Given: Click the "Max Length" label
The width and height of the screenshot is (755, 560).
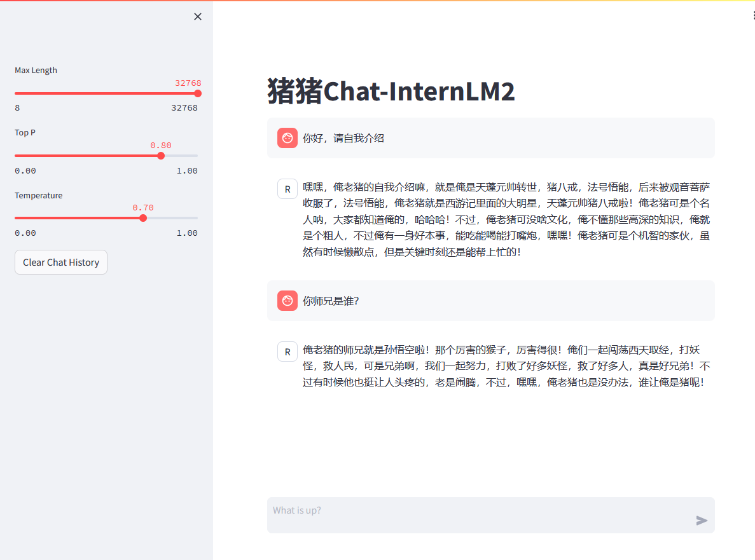Looking at the screenshot, I should tap(36, 71).
